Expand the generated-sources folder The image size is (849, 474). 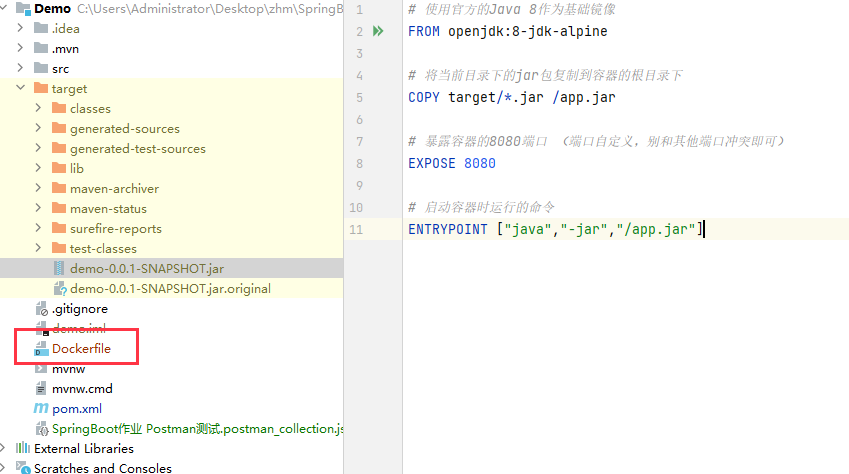point(38,128)
